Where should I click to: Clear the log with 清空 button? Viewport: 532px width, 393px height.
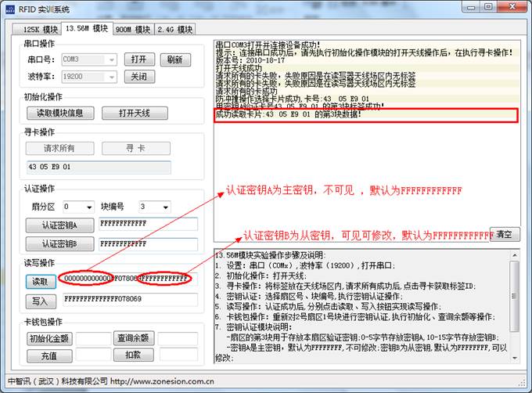pos(504,234)
